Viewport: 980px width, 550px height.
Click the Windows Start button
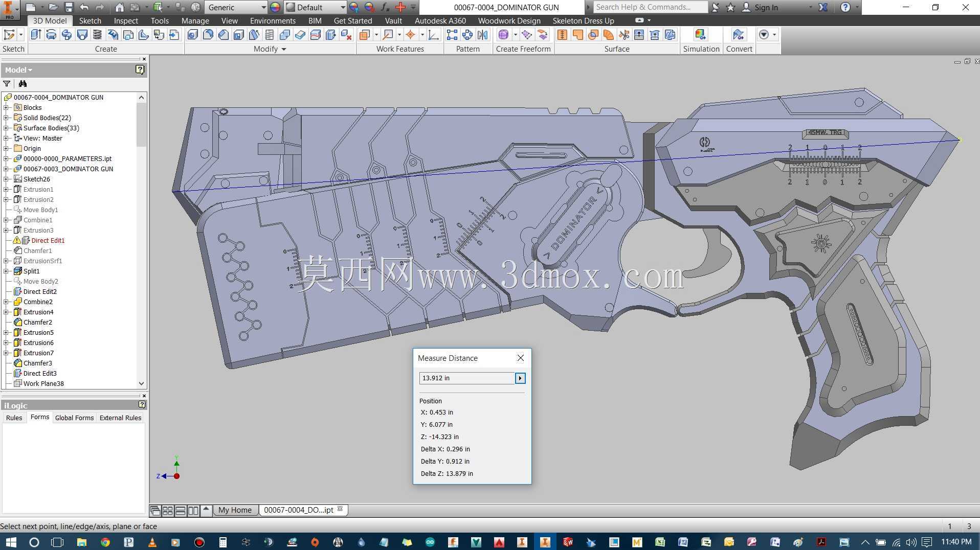click(x=10, y=542)
